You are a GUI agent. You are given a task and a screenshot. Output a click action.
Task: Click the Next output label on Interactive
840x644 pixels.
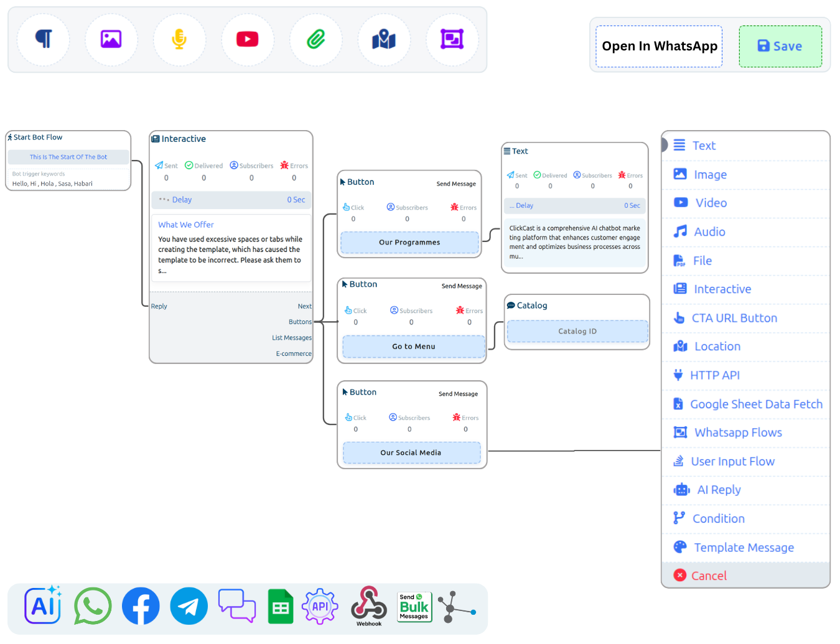point(304,307)
